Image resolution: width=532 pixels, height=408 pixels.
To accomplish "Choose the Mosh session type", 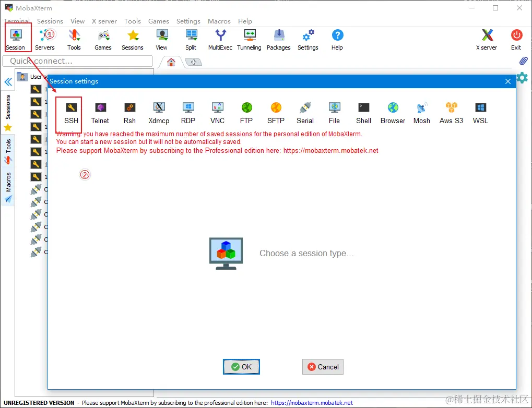I will pyautogui.click(x=422, y=113).
